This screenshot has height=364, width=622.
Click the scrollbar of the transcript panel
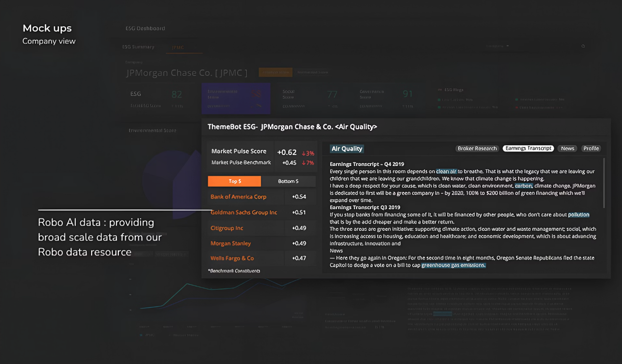pos(604,183)
